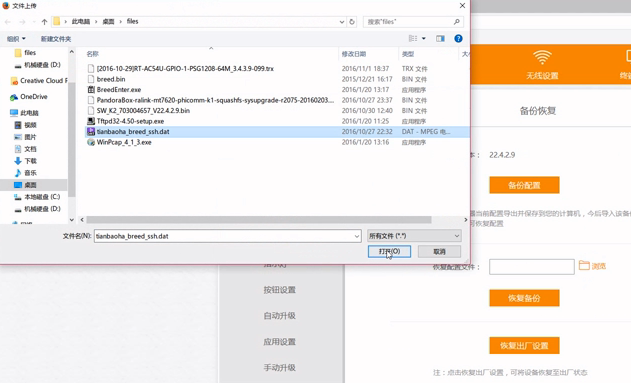Close the file upload dialog
This screenshot has width=631, height=383.
(462, 6)
